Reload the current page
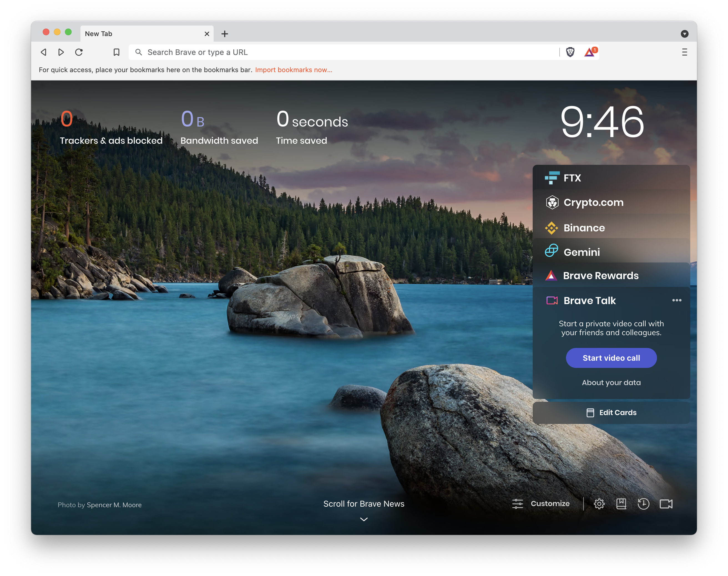Viewport: 728px width, 576px height. (x=79, y=52)
